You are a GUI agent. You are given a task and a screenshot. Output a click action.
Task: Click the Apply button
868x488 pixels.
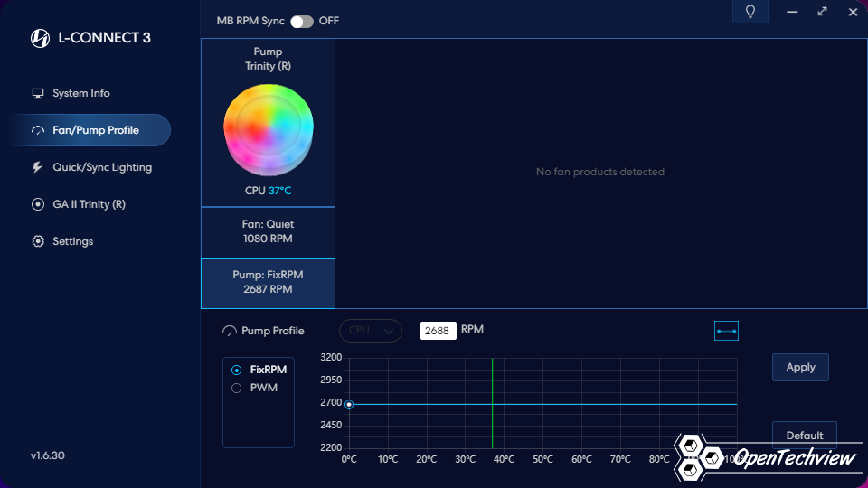[800, 368]
